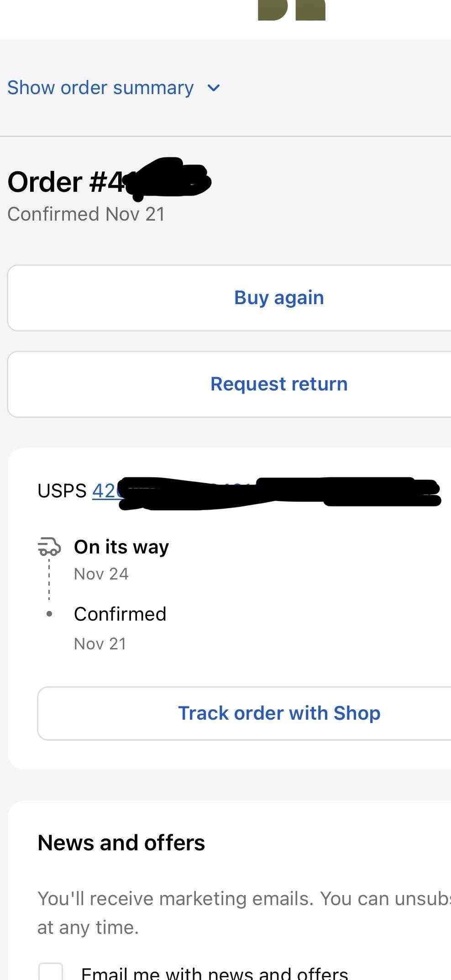Click the bullet dot beside the Confirmed step
This screenshot has height=980, width=451.
click(49, 614)
